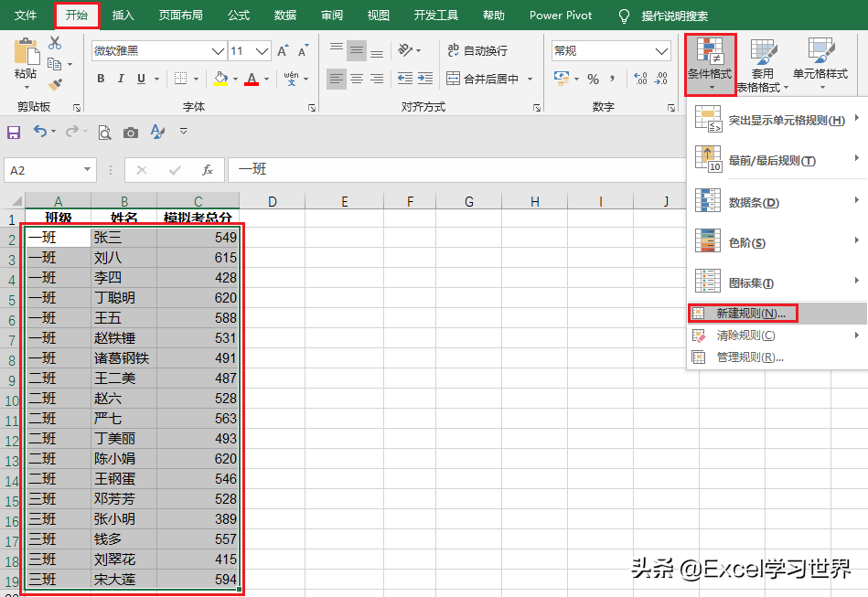Image resolution: width=868 pixels, height=597 pixels.
Task: Toggle middle vertical align
Action: (x=357, y=50)
